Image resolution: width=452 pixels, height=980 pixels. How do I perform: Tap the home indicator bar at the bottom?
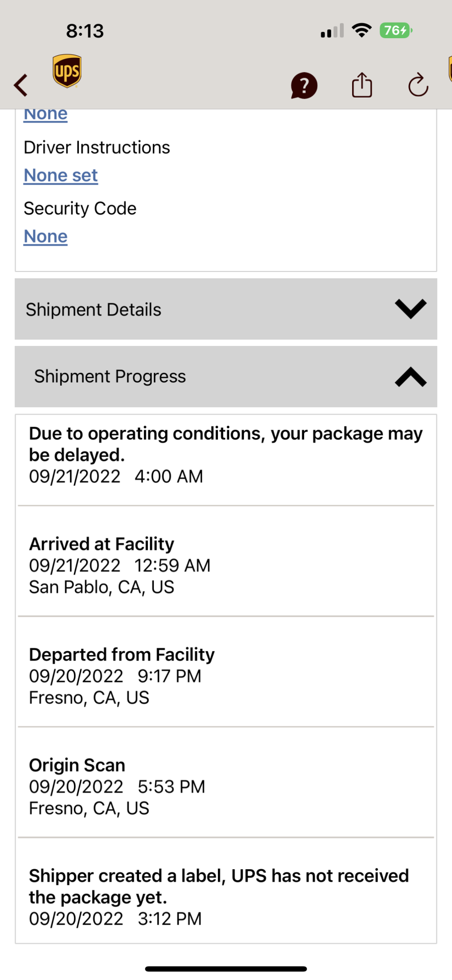226,969
